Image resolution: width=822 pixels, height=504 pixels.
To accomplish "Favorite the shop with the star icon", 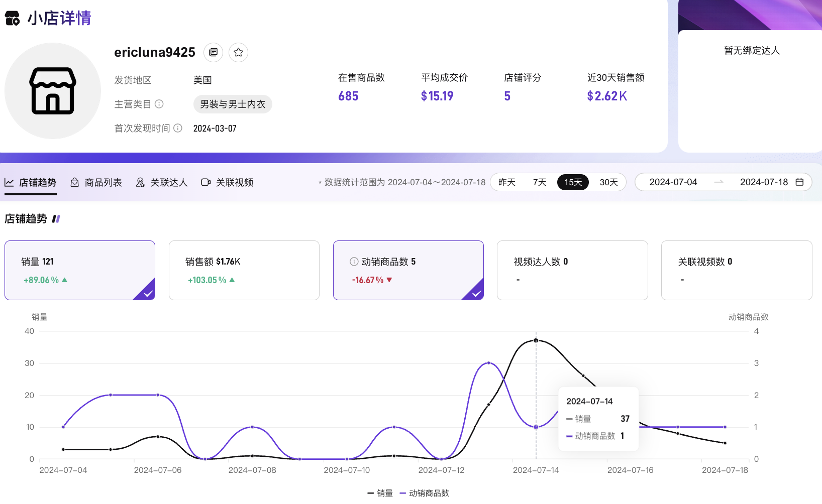I will (239, 52).
